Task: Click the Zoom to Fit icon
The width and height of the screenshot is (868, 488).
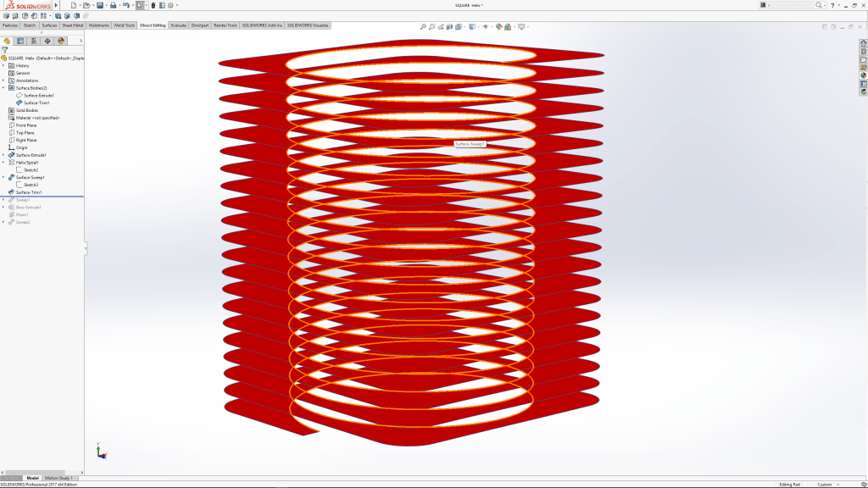Action: click(423, 26)
